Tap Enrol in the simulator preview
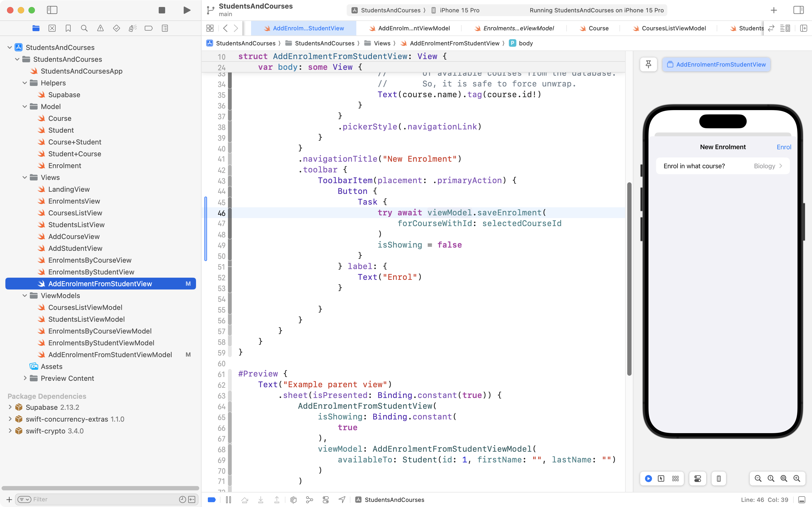This screenshot has width=812, height=507. coord(784,147)
